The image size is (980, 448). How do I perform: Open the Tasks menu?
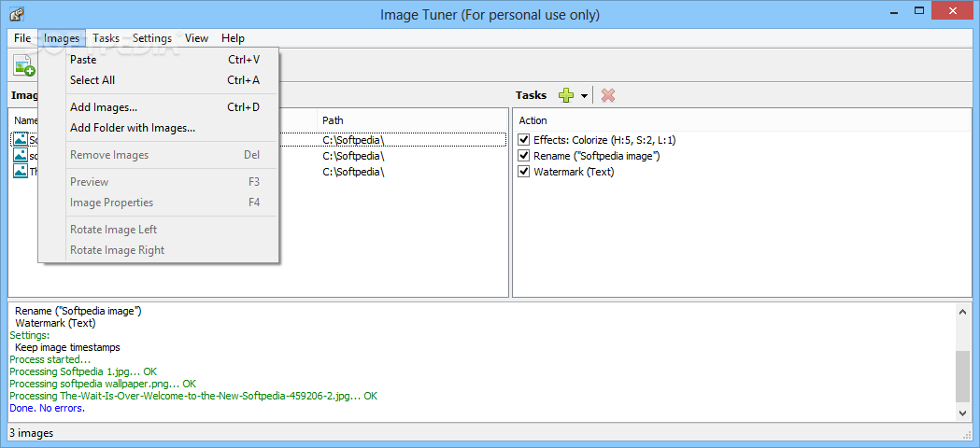(x=106, y=38)
